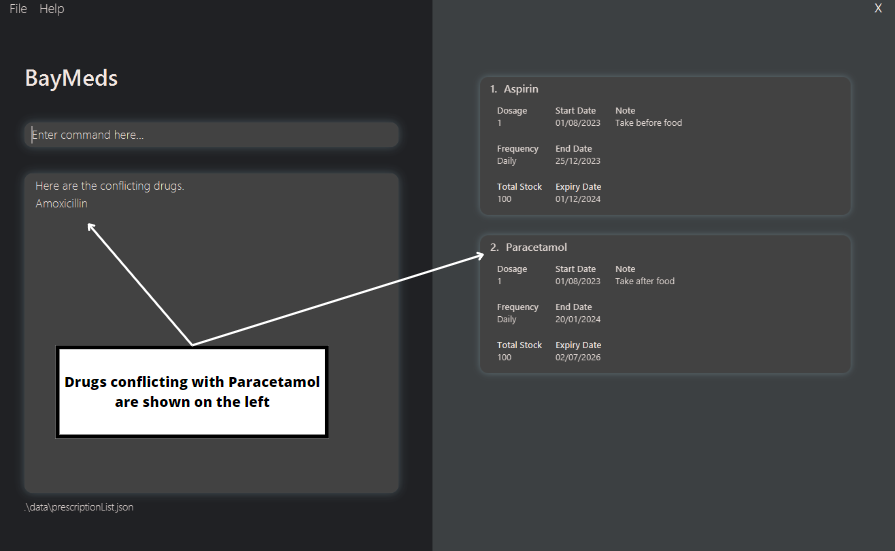Click Paracetamol's Start Date label

tap(575, 269)
